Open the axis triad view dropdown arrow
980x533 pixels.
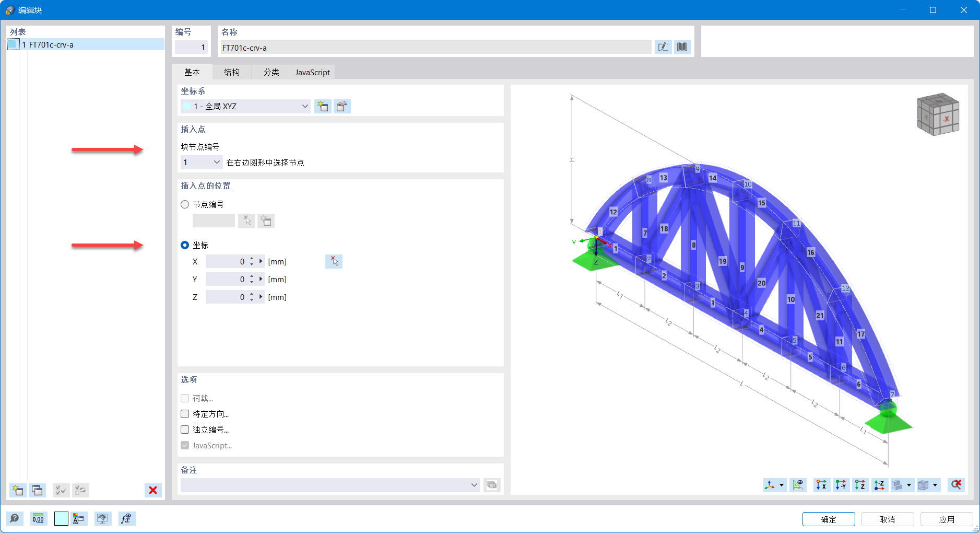point(782,485)
